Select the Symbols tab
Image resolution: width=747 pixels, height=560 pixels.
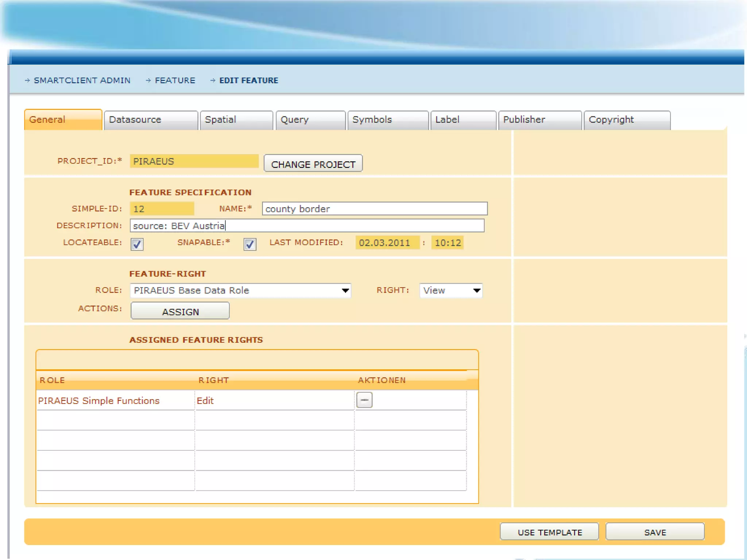pyautogui.click(x=387, y=120)
